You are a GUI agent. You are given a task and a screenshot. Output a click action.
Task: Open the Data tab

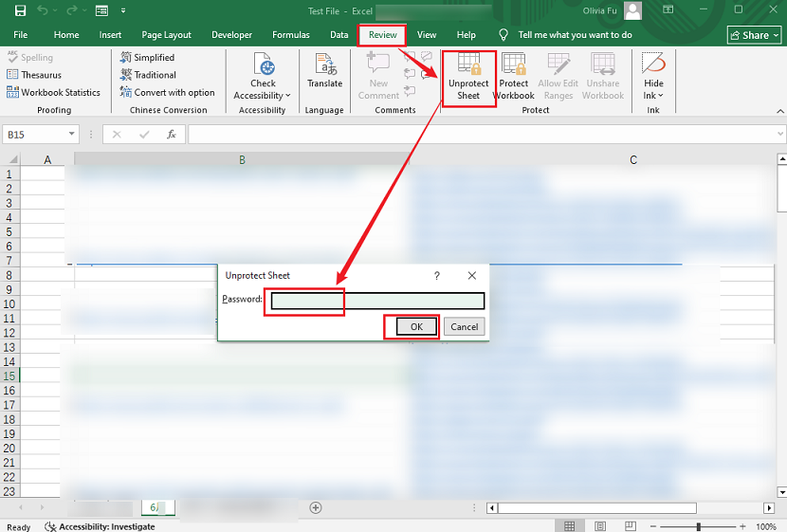click(x=339, y=35)
